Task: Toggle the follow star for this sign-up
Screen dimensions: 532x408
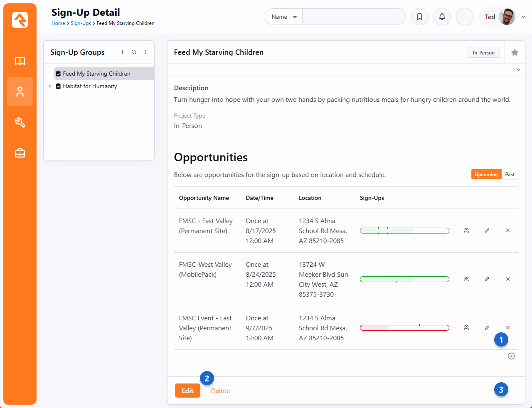Action: [x=515, y=52]
